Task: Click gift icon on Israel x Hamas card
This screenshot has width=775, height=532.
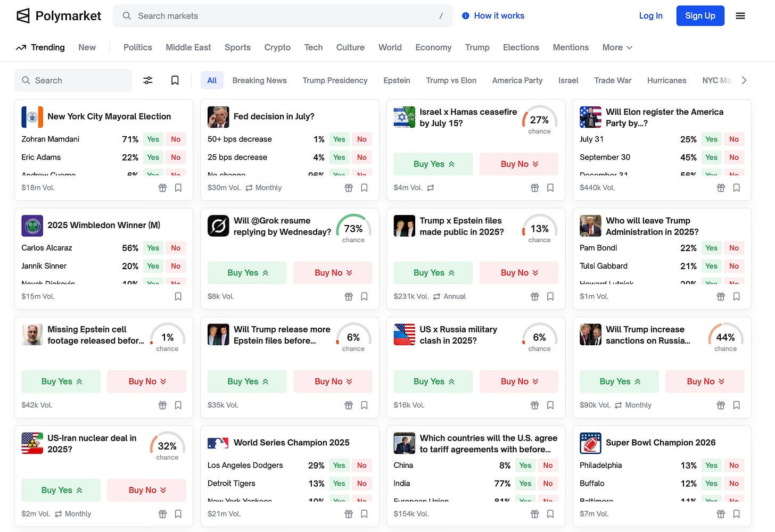Action: coord(535,188)
